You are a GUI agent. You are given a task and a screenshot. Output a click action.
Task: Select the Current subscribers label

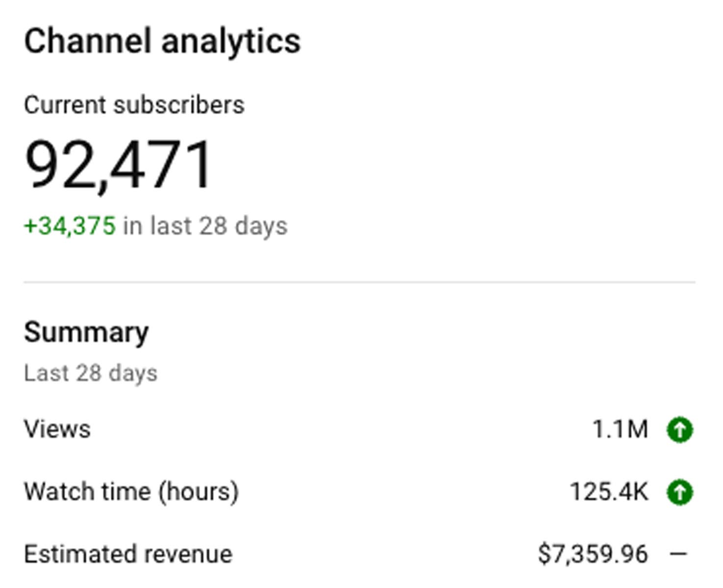coord(134,105)
